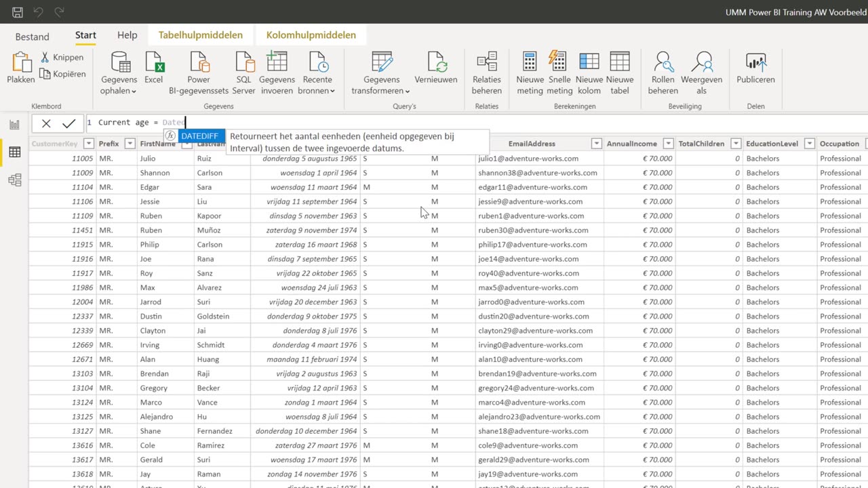The height and width of the screenshot is (488, 868).
Task: Click Knippen cut command
Action: (x=62, y=58)
